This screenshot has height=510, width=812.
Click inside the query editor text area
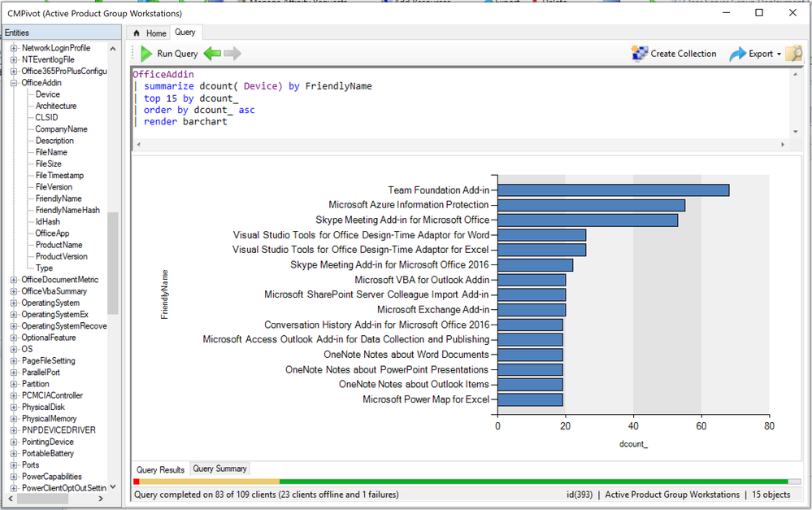[x=461, y=102]
